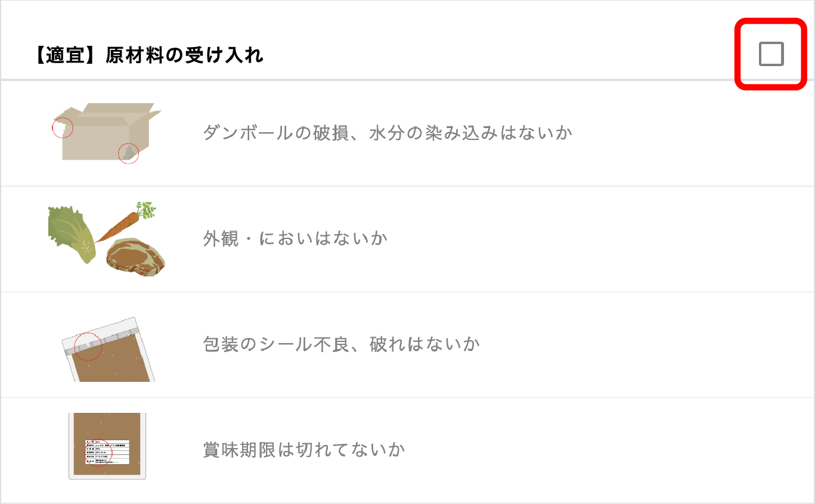Screen dimensions: 815x504
Task: Click the red circle on the box's stained corner
Action: [x=129, y=154]
